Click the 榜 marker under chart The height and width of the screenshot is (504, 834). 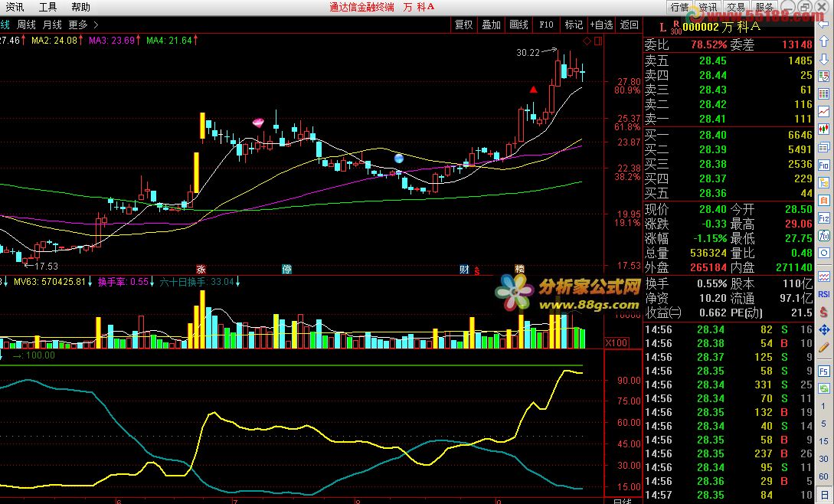(x=520, y=270)
